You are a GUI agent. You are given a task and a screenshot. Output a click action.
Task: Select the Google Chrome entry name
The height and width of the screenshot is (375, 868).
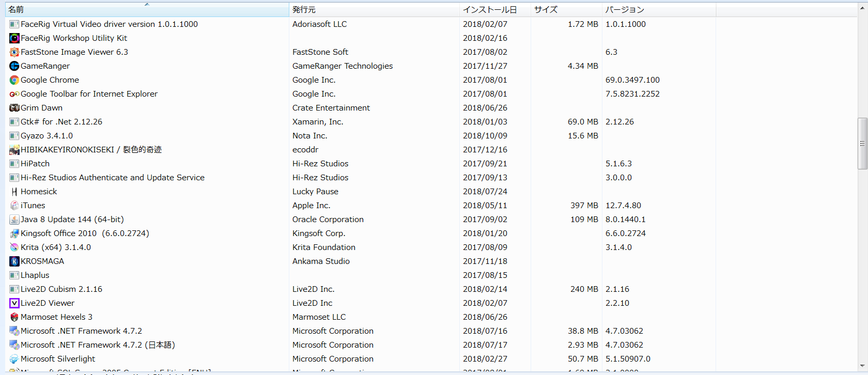click(x=50, y=80)
